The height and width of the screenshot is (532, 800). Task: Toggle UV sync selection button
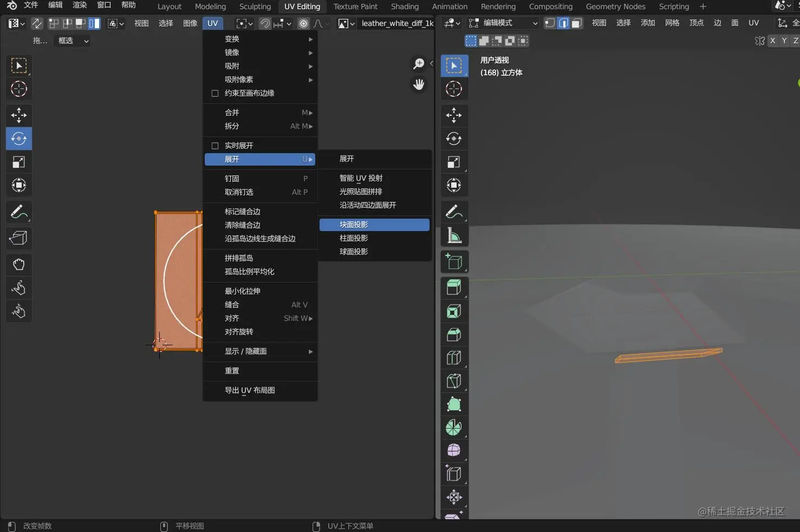point(37,23)
